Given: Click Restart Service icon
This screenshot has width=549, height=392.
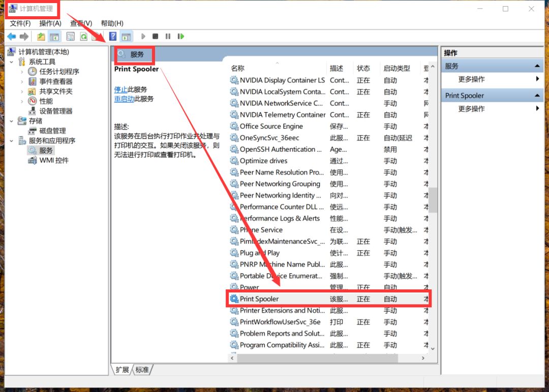Looking at the screenshot, I should 180,37.
